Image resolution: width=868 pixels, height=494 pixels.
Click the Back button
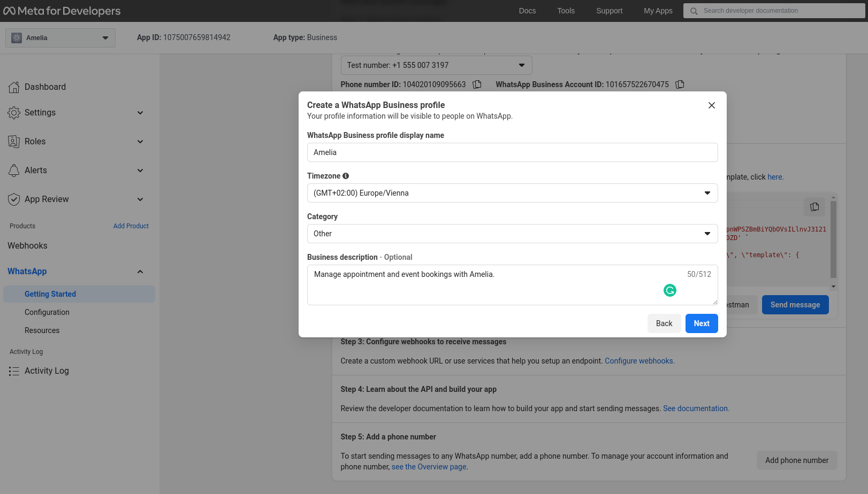tap(664, 323)
